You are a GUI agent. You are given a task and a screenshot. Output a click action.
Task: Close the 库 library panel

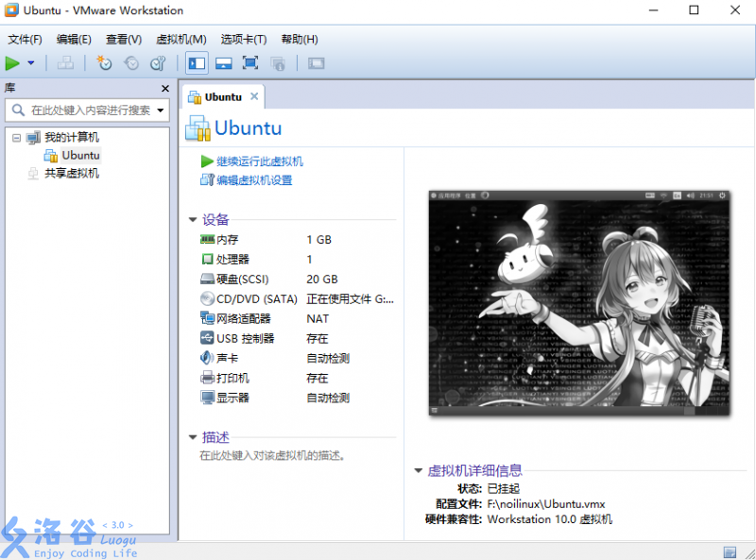(x=165, y=88)
